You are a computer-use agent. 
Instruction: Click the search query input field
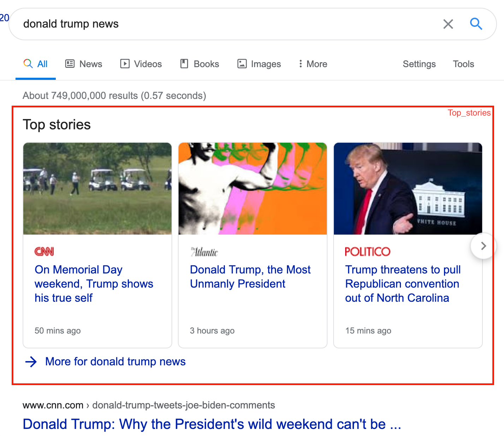226,24
